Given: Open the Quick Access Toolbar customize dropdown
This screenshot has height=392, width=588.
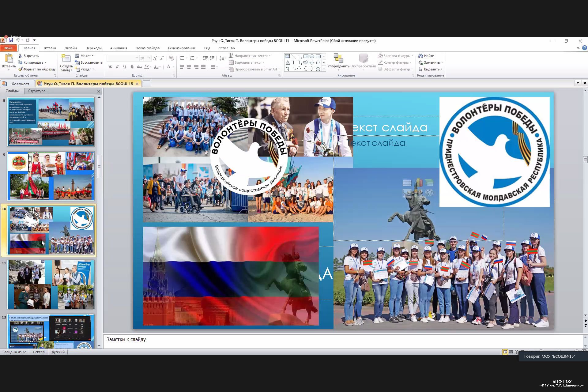Looking at the screenshot, I should pos(34,40).
